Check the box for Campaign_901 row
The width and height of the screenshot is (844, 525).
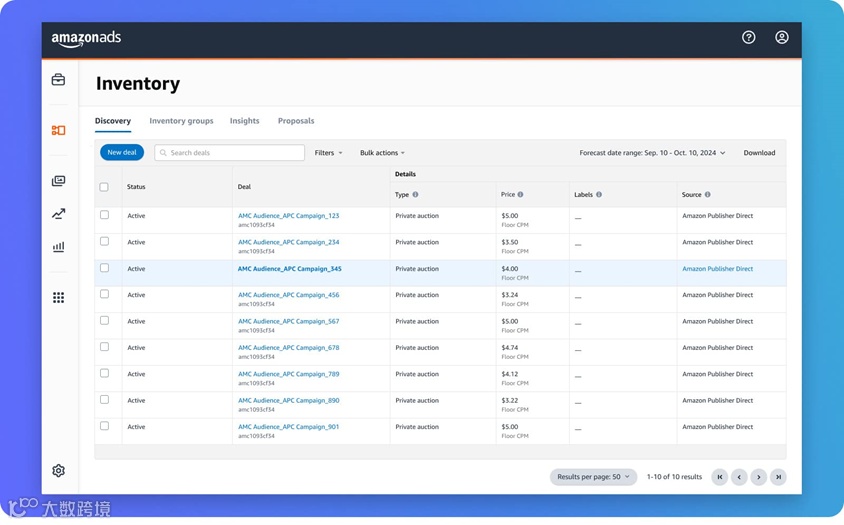[104, 426]
